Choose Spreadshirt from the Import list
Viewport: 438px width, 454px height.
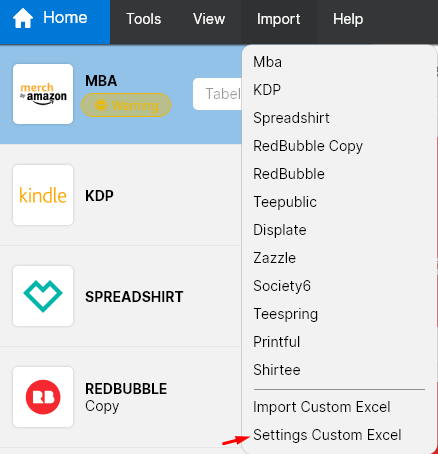[291, 118]
